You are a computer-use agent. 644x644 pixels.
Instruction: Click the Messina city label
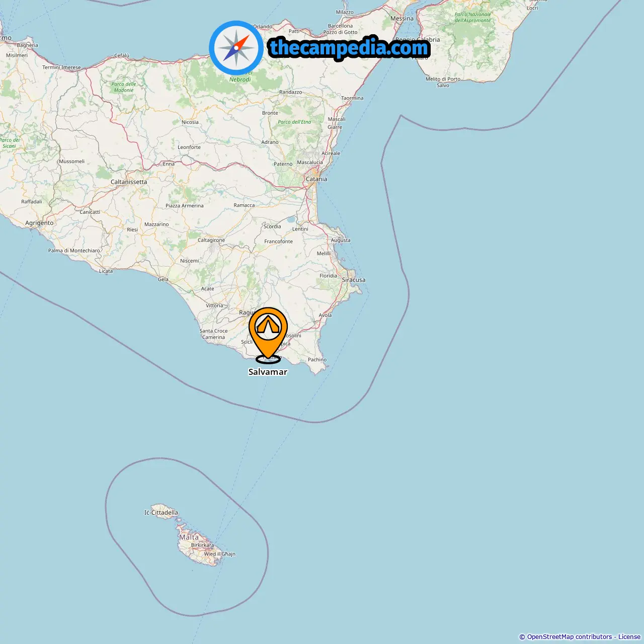pos(402,19)
